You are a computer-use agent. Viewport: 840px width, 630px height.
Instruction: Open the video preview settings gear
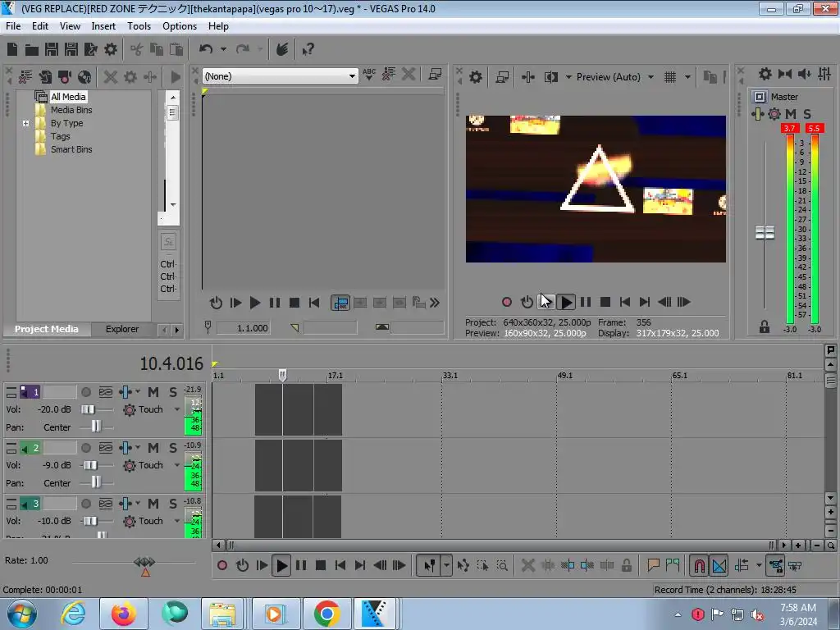click(476, 77)
